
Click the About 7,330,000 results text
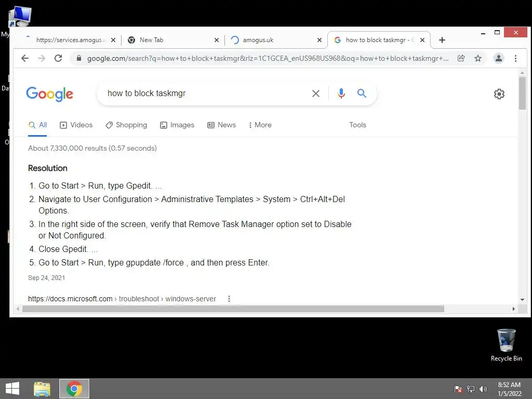pyautogui.click(x=92, y=148)
